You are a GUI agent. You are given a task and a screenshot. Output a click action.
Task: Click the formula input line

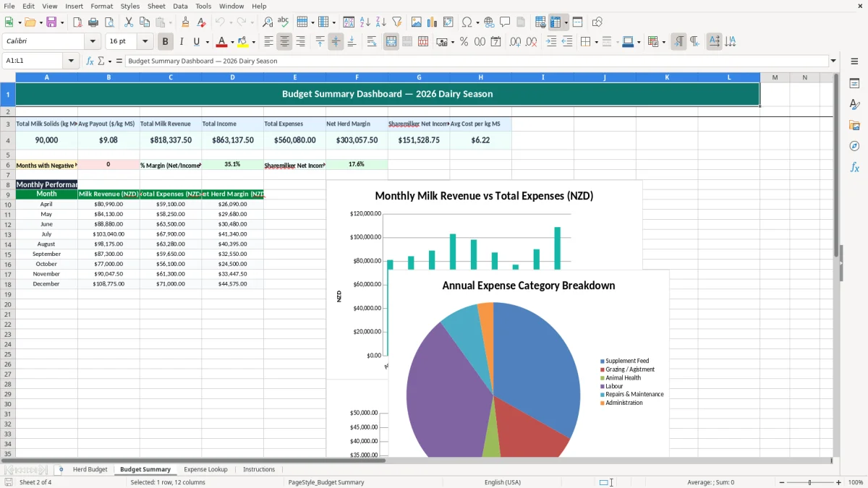pos(477,61)
